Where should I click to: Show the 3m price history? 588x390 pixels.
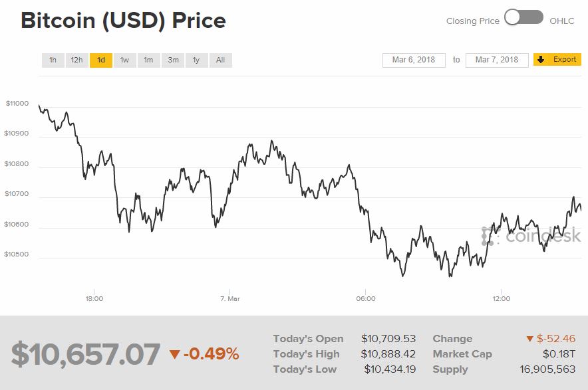[x=173, y=60]
